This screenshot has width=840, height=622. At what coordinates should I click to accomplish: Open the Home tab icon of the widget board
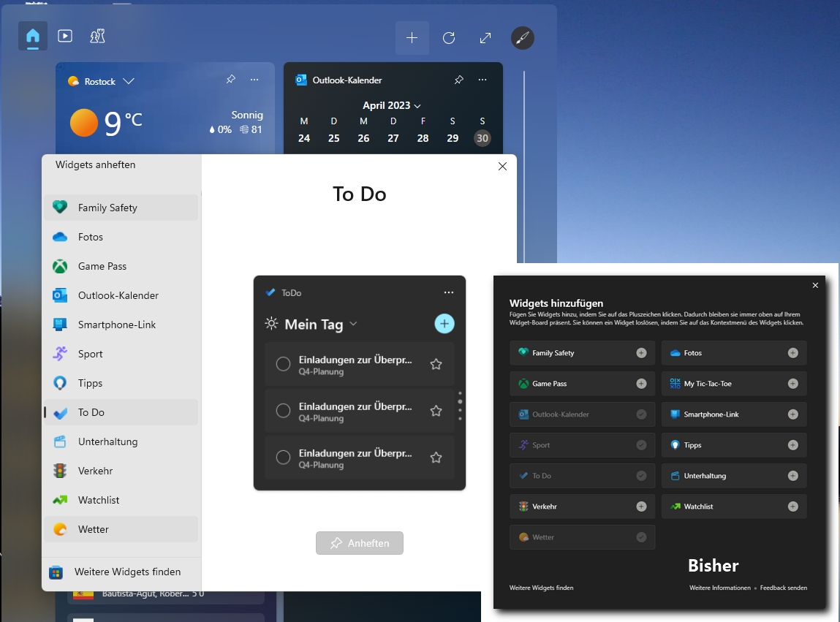point(33,36)
